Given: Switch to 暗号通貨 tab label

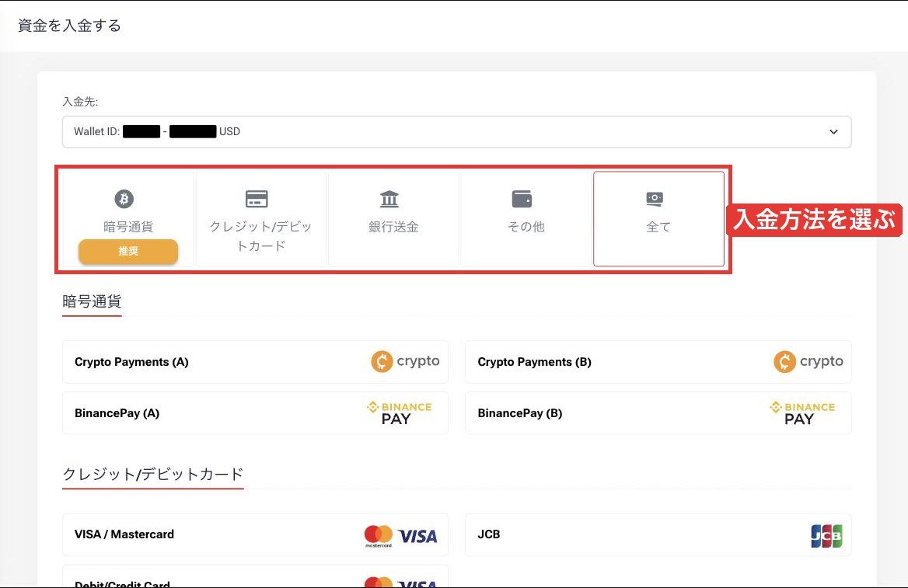Looking at the screenshot, I should tap(128, 227).
